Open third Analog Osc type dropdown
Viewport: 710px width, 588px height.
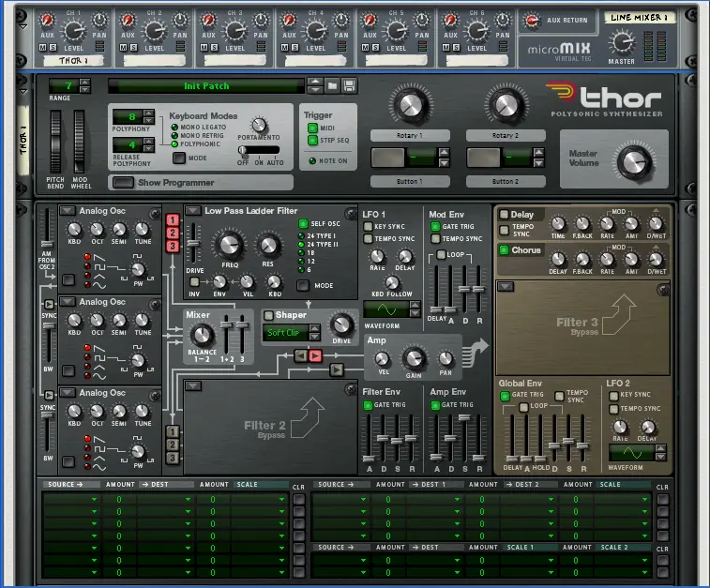tap(68, 393)
